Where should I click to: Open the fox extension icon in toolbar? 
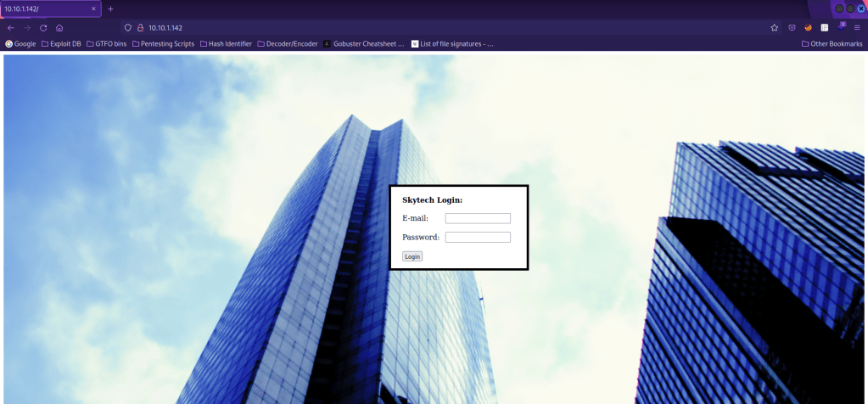pyautogui.click(x=809, y=27)
